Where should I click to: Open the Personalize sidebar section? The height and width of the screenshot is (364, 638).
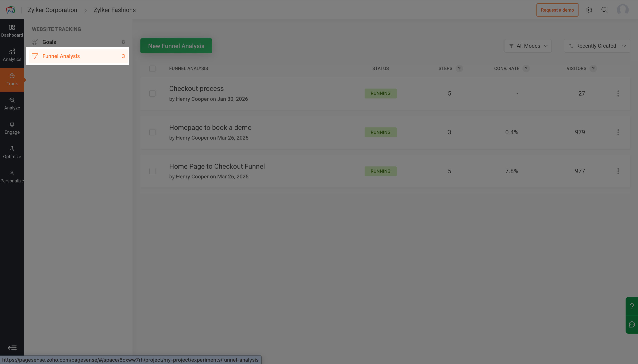[x=12, y=177]
